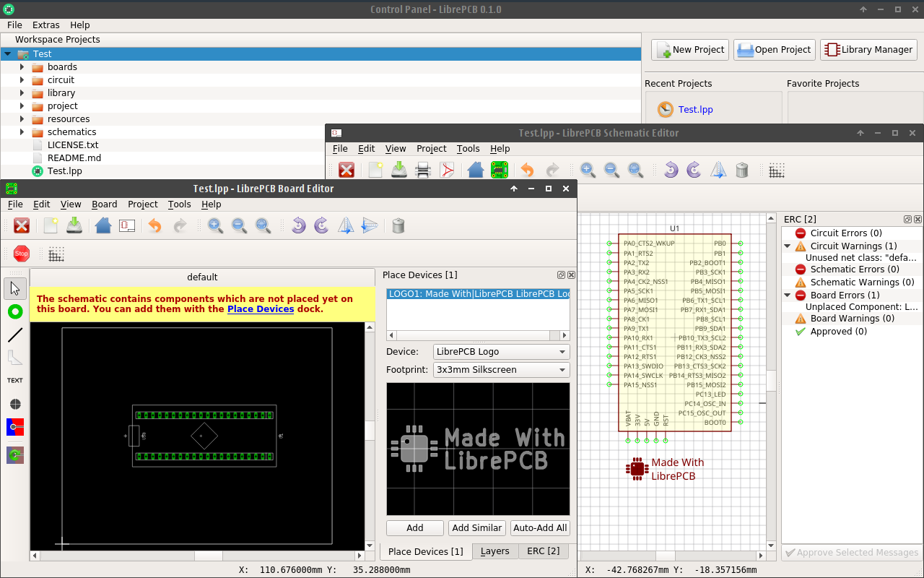The width and height of the screenshot is (924, 578).
Task: Open Tools menu in Schematic Editor
Action: coord(468,149)
